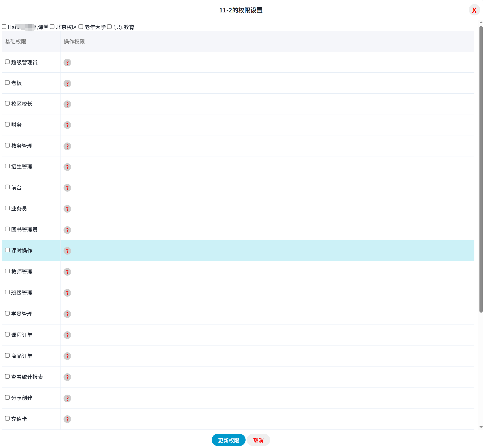Check the 前台 checkbox

point(7,187)
